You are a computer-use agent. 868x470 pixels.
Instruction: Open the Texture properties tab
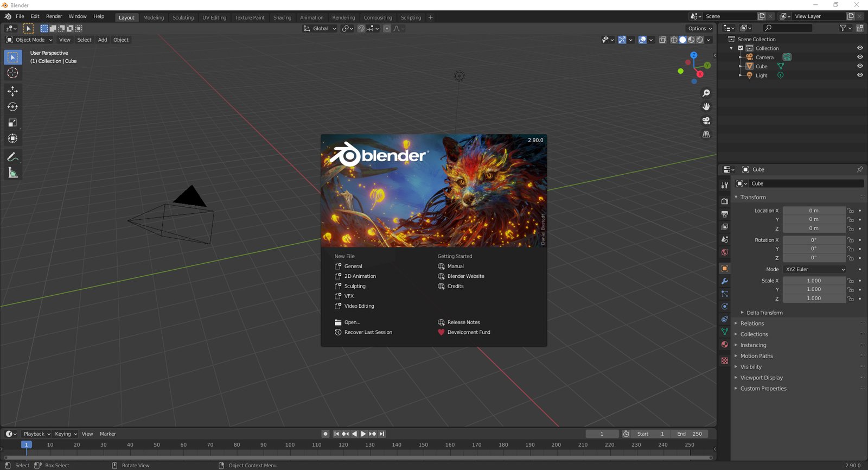pos(724,360)
